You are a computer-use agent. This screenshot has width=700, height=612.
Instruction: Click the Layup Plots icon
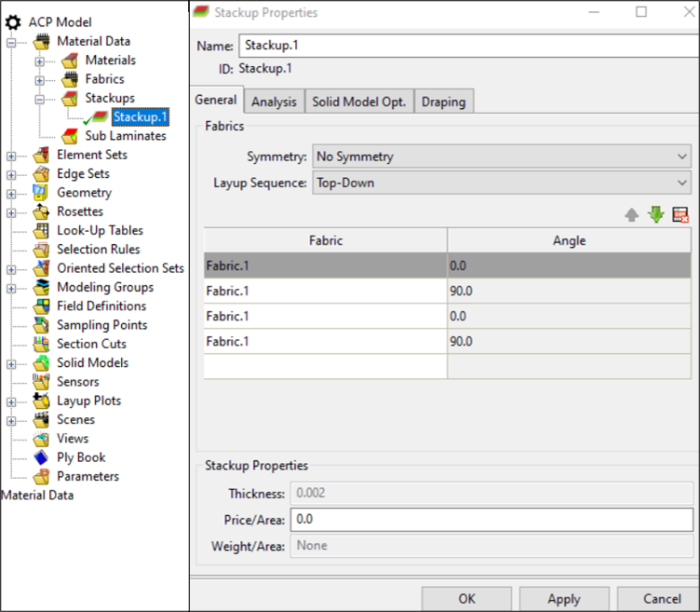tap(42, 401)
